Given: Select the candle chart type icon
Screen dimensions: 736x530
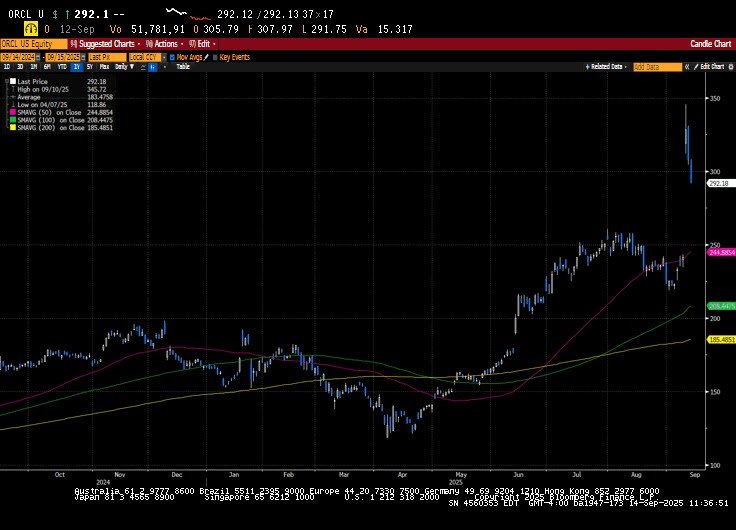Looking at the screenshot, I should point(151,66).
